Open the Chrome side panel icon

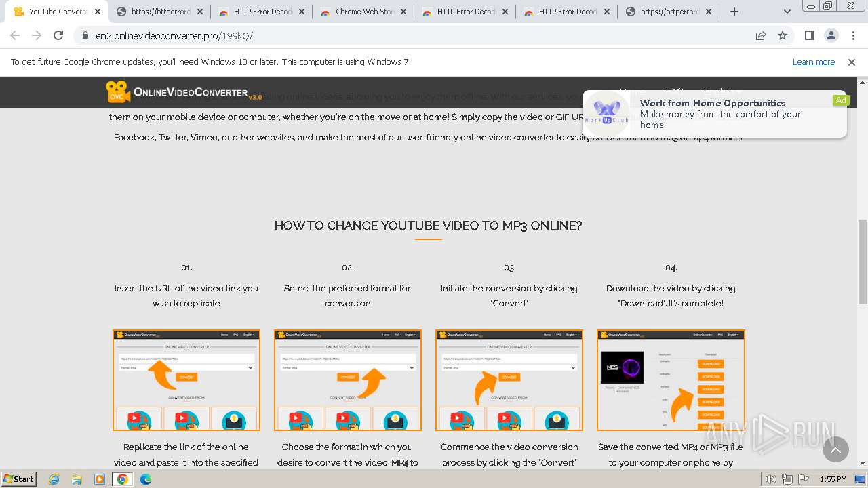point(809,35)
